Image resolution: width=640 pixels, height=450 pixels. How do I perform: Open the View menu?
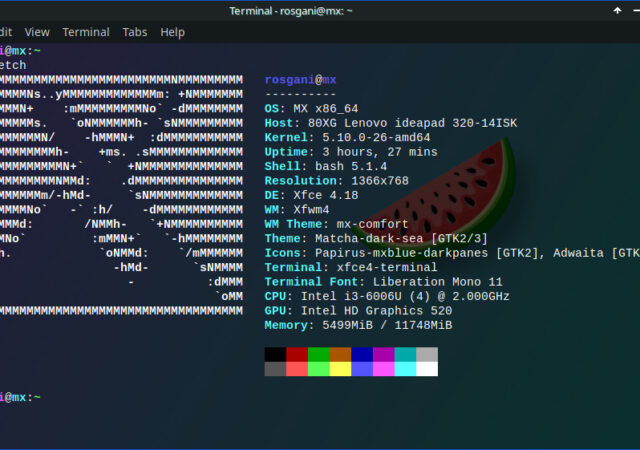37,32
